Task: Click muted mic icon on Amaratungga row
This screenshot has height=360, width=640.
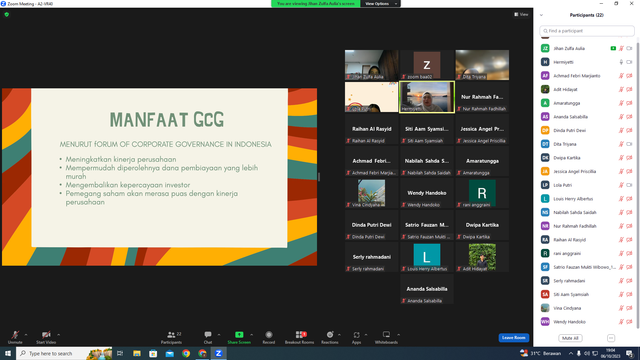Action: point(621,103)
